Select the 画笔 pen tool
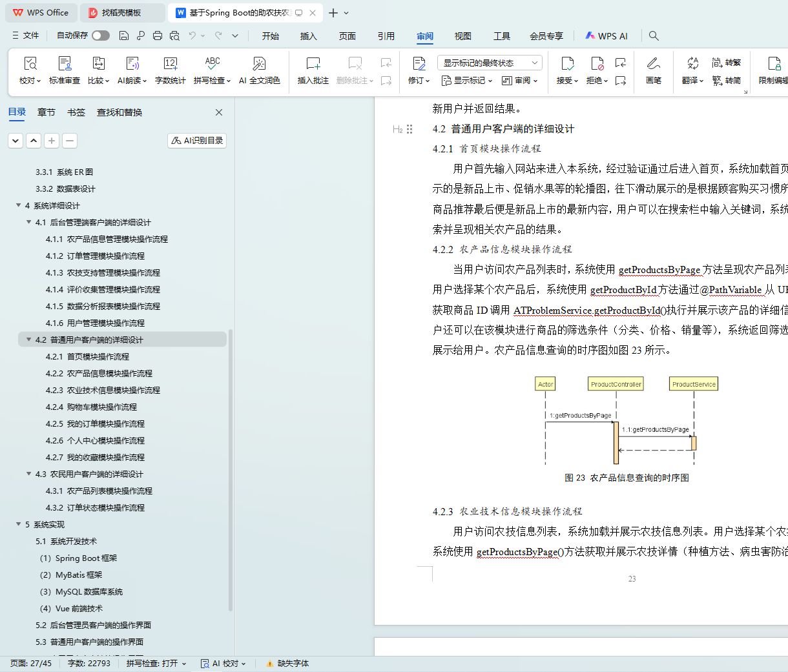Screen dimensions: 788x672 tap(653, 64)
